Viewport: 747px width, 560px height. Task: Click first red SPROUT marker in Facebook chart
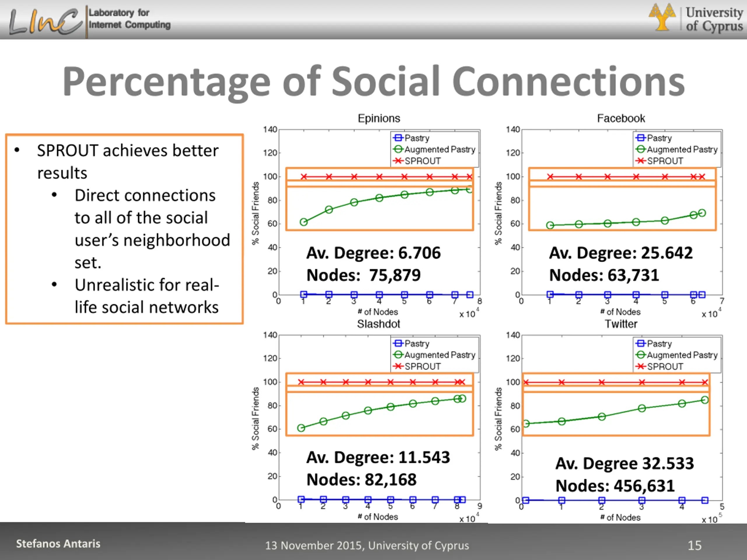(550, 176)
